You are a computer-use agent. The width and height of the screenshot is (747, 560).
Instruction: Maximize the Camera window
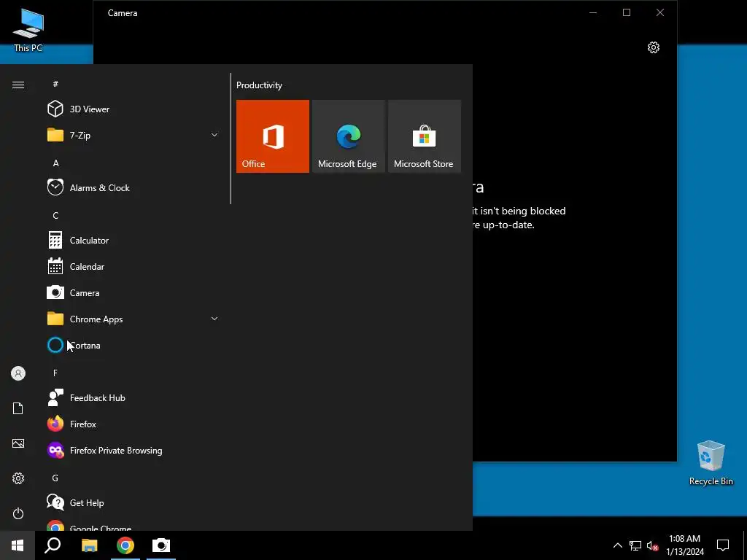[627, 12]
